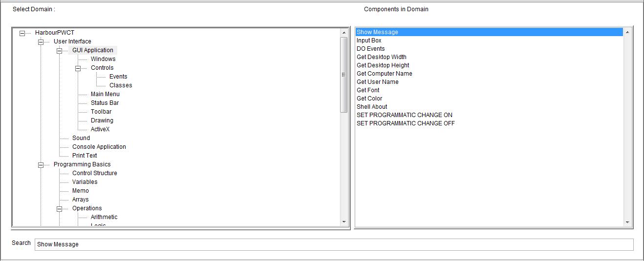Select Programming Basics domain
The height and width of the screenshot is (261, 644).
(82, 164)
